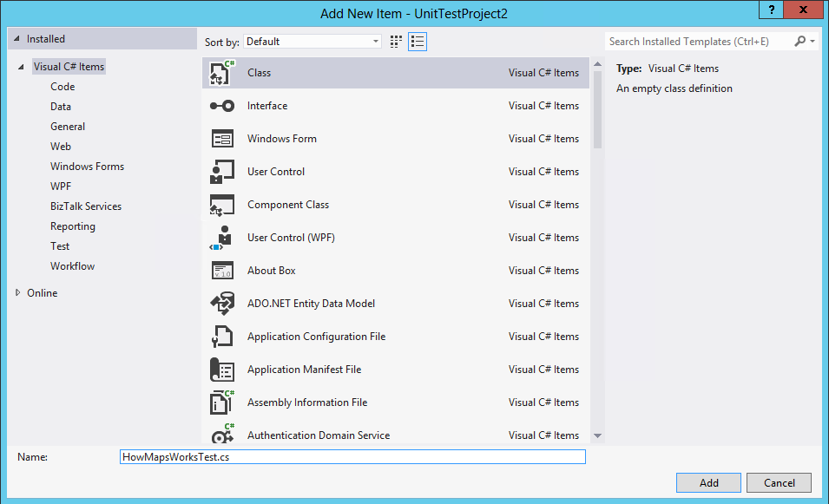Select Application Manifest File name
Image resolution: width=829 pixels, height=504 pixels.
click(304, 370)
